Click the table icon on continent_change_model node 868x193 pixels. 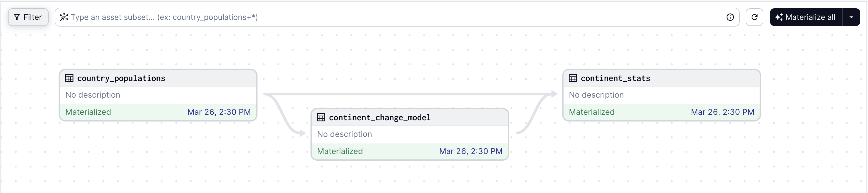pyautogui.click(x=321, y=117)
